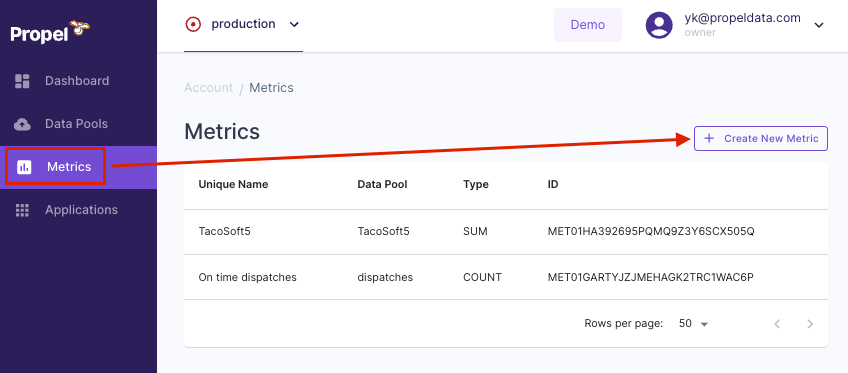Click the Data Pools cloud icon
Image resolution: width=848 pixels, height=373 pixels.
pyautogui.click(x=22, y=124)
